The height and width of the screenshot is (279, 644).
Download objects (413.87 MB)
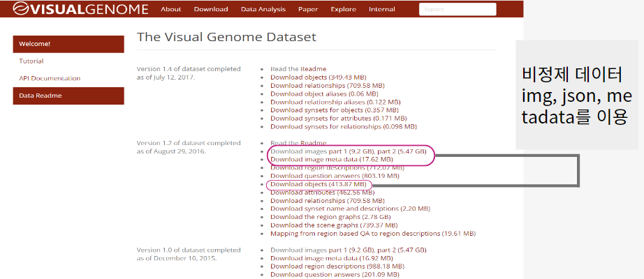[x=319, y=184]
